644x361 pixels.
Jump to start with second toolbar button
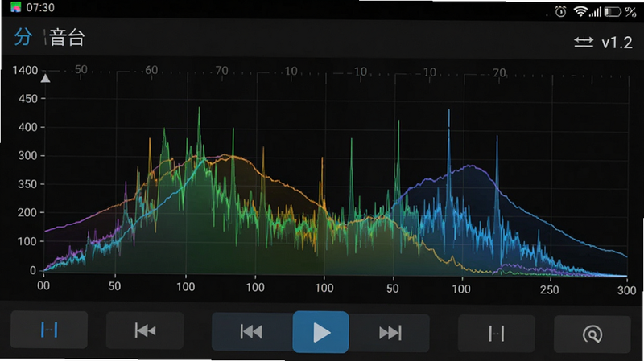[x=145, y=330]
